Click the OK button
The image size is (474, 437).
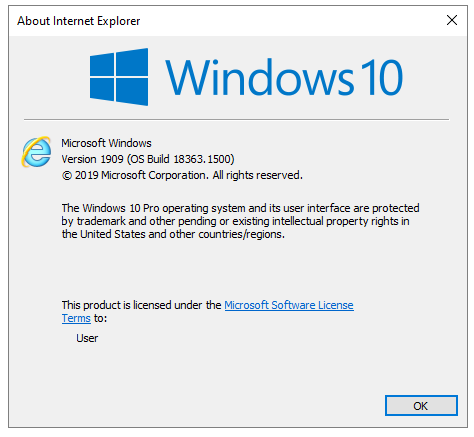coord(421,406)
